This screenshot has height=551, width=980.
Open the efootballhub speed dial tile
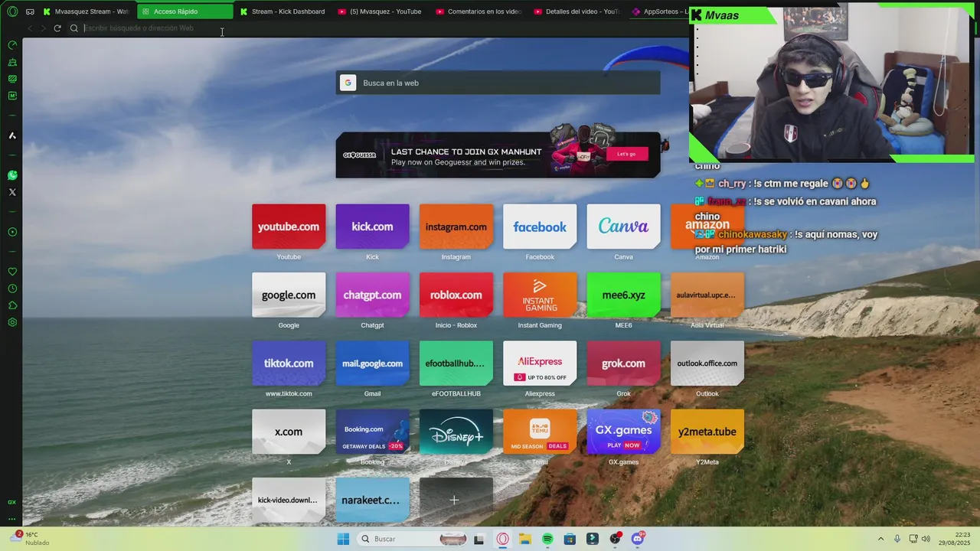click(x=456, y=364)
